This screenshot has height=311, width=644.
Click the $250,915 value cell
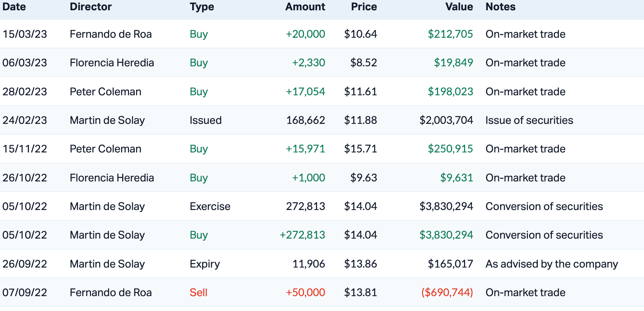[450, 149]
